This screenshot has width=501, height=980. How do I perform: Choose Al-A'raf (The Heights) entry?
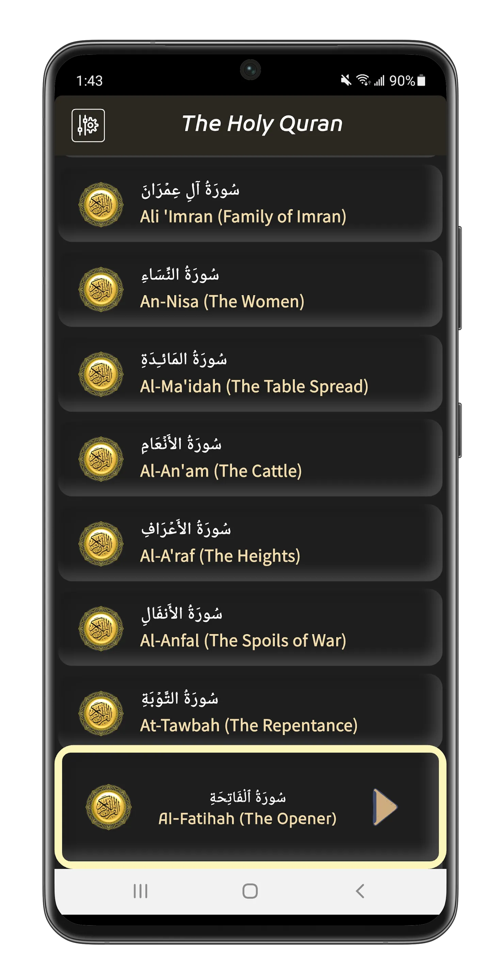point(250,543)
